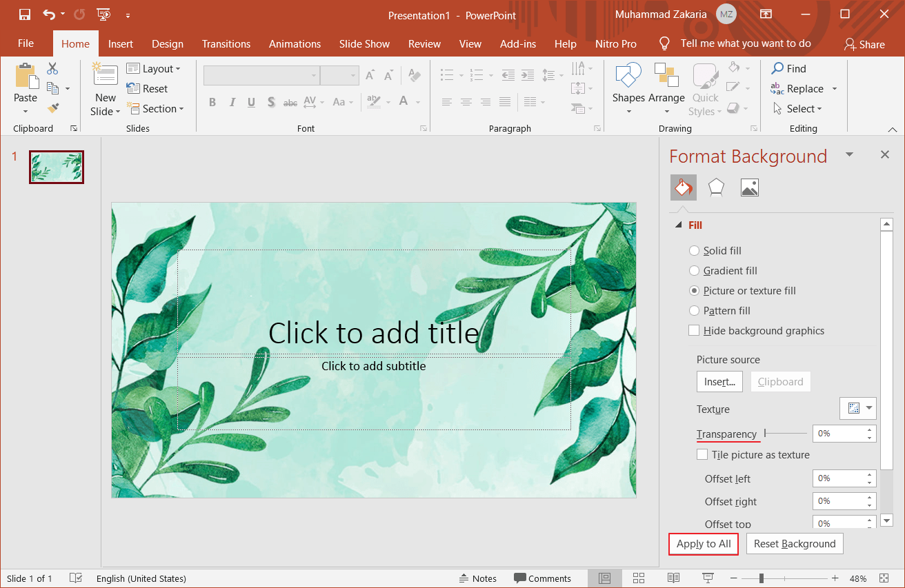Select the slide 1 thumbnail
905x588 pixels.
tap(56, 167)
